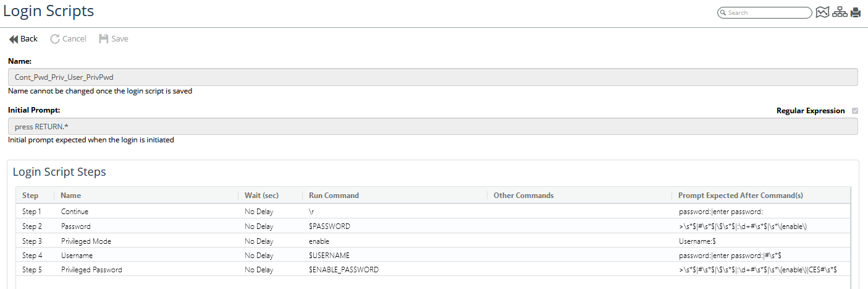Click the printer icon
The image size is (868, 289).
pyautogui.click(x=856, y=12)
